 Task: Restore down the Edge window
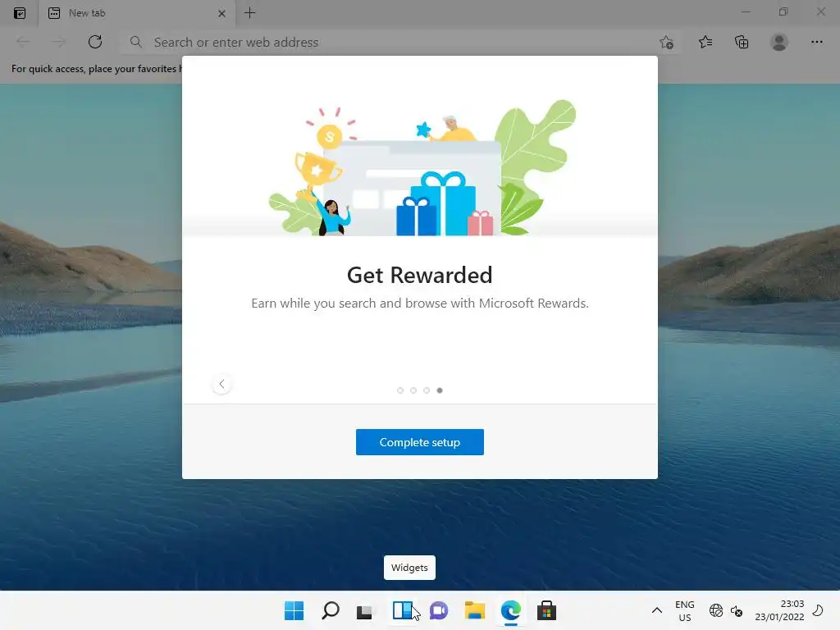(783, 11)
